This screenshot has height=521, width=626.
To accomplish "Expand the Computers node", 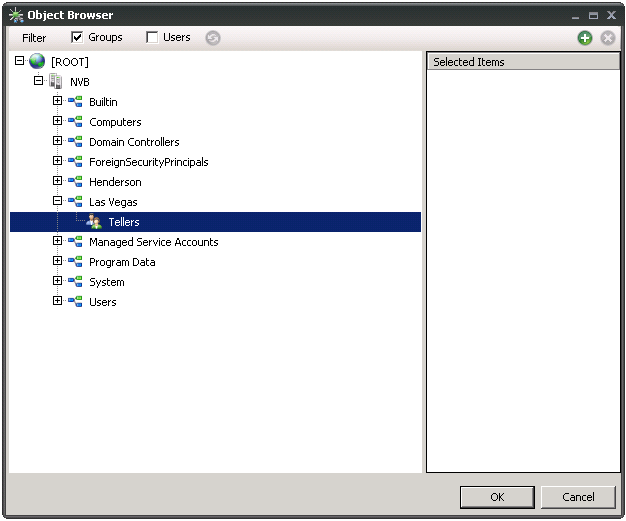I will click(x=57, y=121).
